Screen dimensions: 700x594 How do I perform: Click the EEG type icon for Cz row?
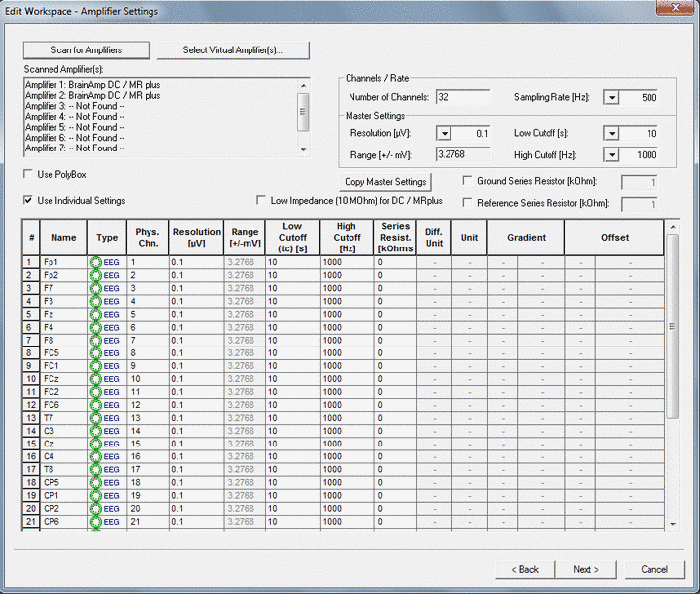tap(96, 444)
